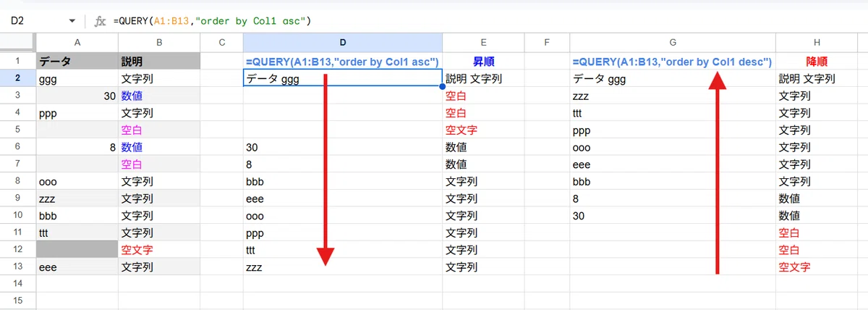Click the Name box showing D2

click(42, 21)
